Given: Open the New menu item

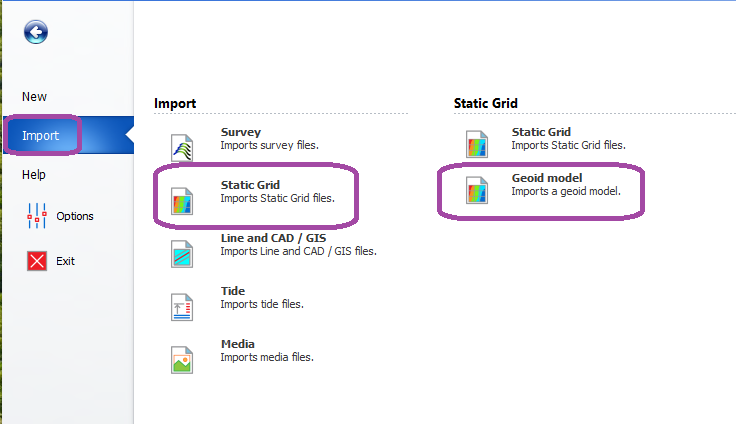Looking at the screenshot, I should tap(35, 97).
